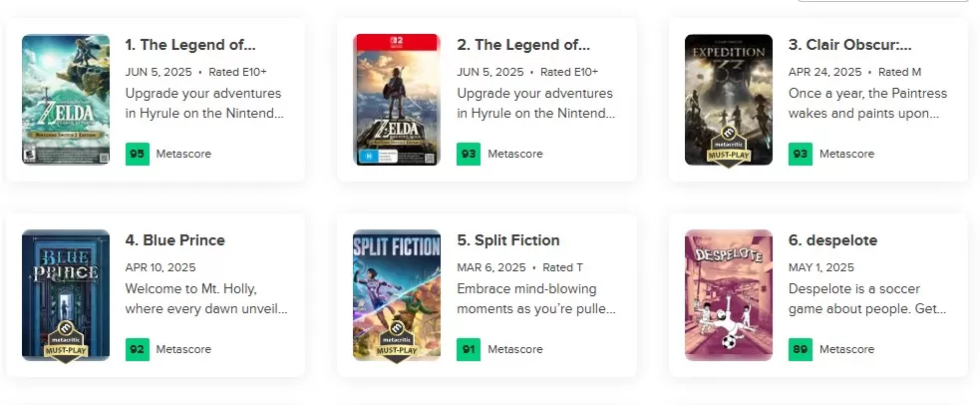The height and width of the screenshot is (405, 980).
Task: Open the Split Fiction cover image
Action: coord(396,295)
